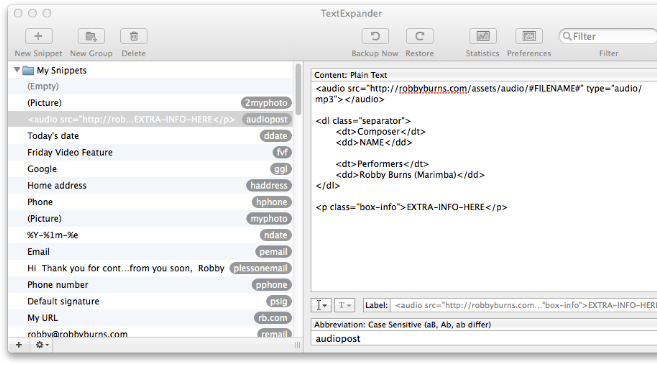Select the Default signature snippet
Screen dimensions: 657x365
click(x=151, y=301)
